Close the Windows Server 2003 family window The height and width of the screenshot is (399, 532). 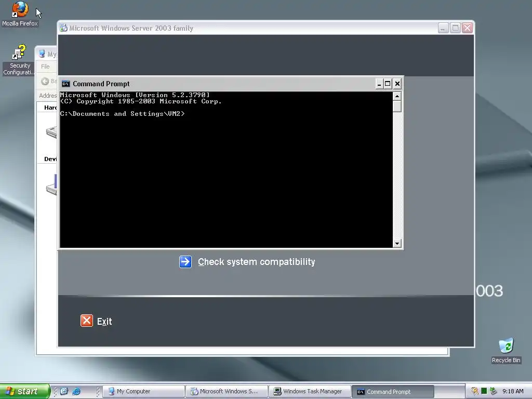click(467, 28)
